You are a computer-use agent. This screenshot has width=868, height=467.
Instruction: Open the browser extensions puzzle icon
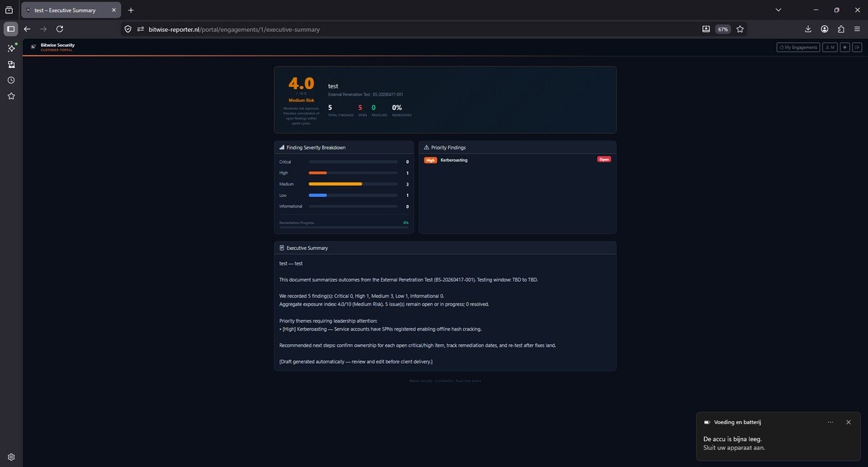(841, 29)
